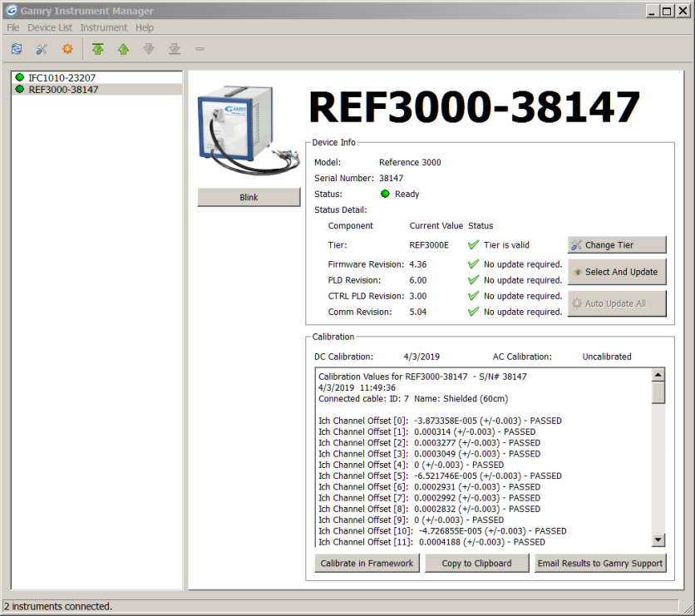Close the Gamry Instrument Manager window
The height and width of the screenshot is (616, 695).
coord(683,11)
